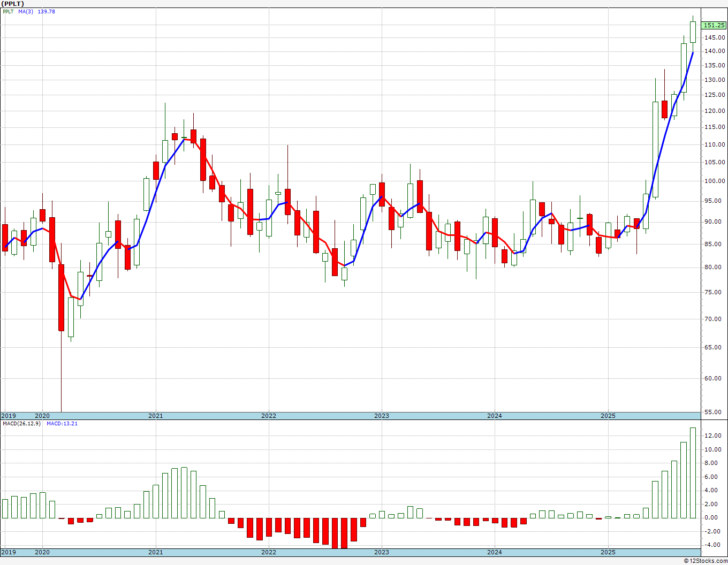Click the 12.00 MACD axis label

[x=714, y=436]
